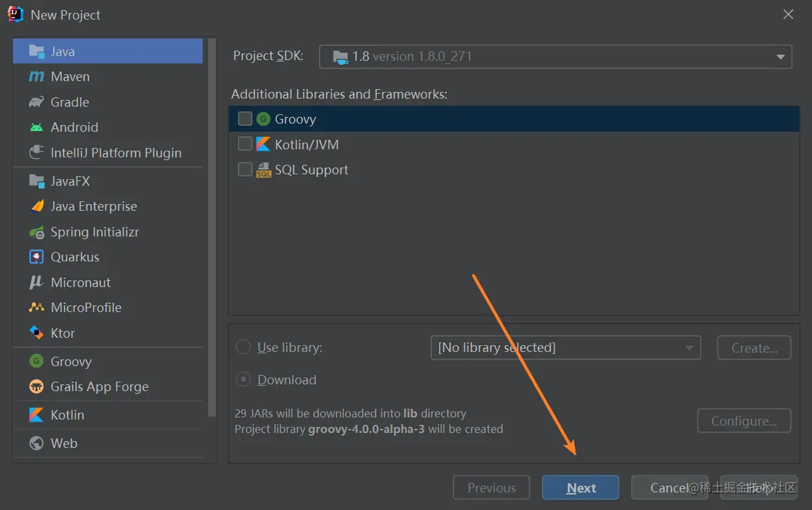This screenshot has height=510, width=812.
Task: Select the Download radio button
Action: pyautogui.click(x=243, y=380)
